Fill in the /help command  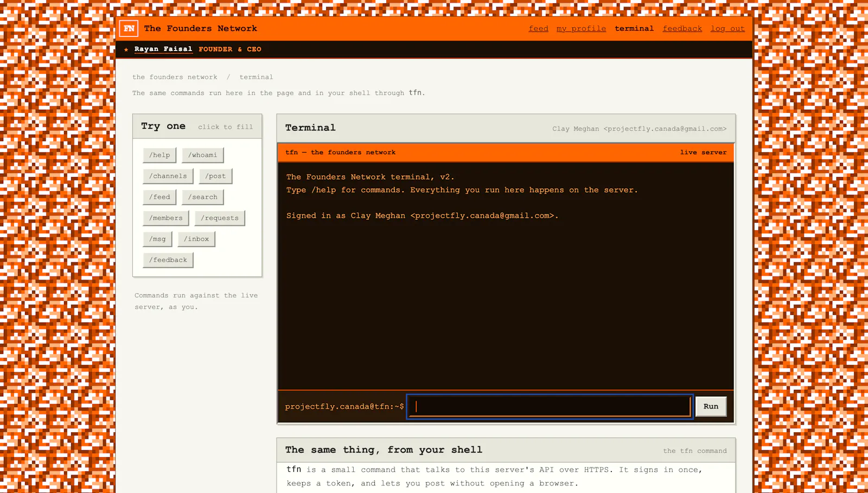click(x=159, y=155)
